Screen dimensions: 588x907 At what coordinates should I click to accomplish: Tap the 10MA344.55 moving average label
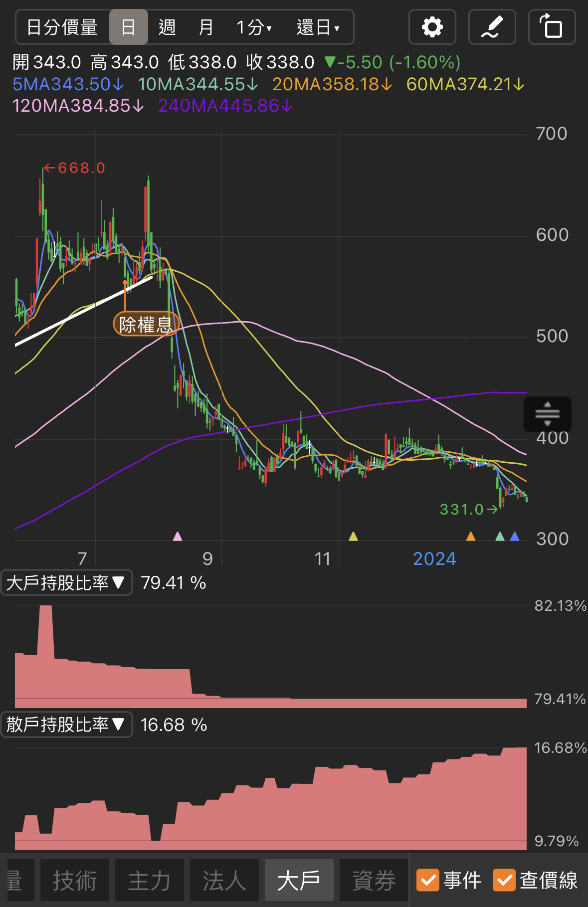[x=197, y=84]
